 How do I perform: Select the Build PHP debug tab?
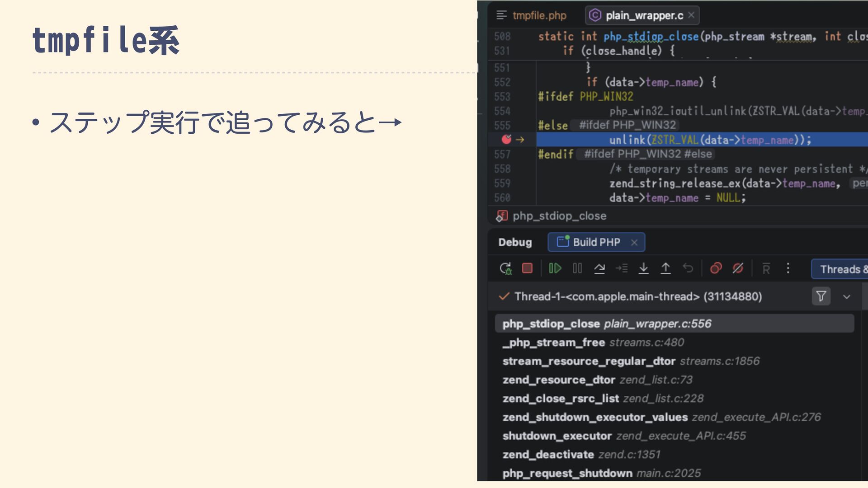pyautogui.click(x=596, y=242)
